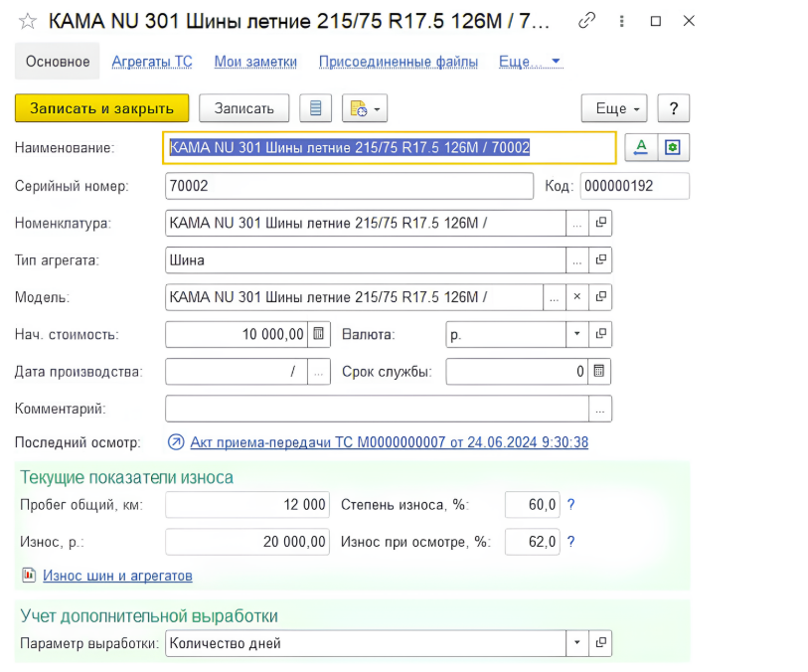
Task: Click the Износ при осмотре, % field
Action: pyautogui.click(x=533, y=542)
